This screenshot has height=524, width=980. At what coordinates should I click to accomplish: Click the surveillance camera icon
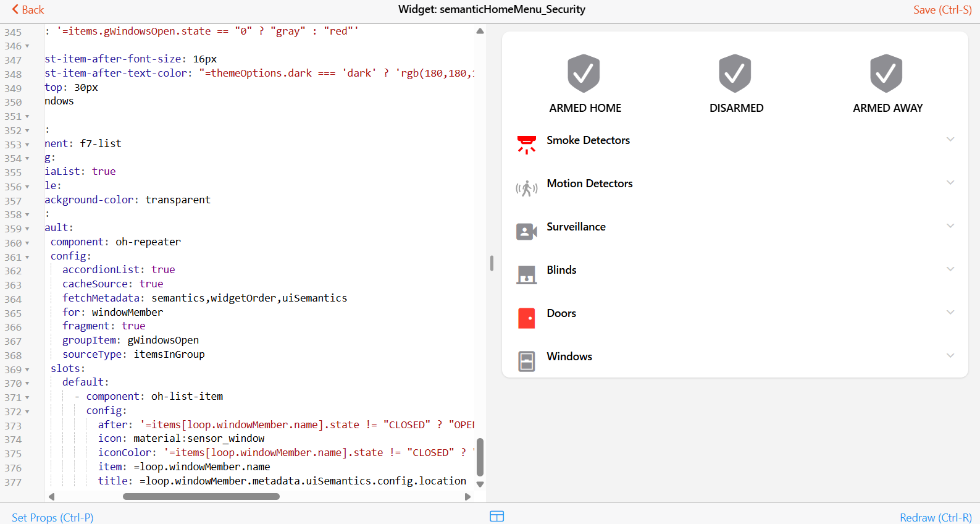[x=526, y=232]
